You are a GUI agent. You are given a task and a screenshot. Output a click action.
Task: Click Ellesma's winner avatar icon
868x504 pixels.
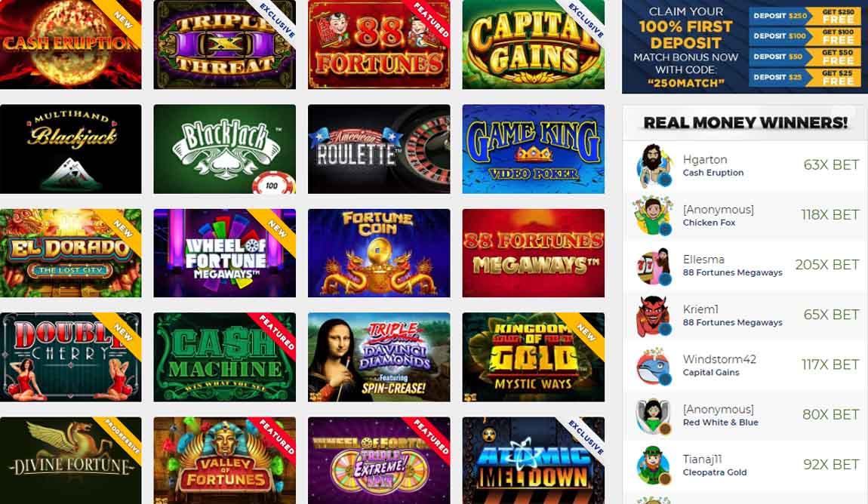[x=654, y=266]
